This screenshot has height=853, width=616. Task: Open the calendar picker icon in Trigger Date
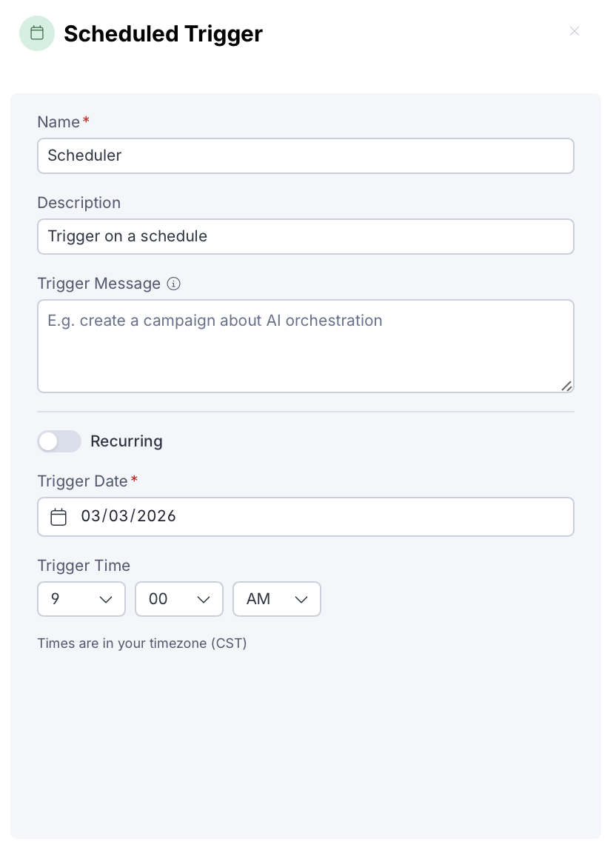pos(58,517)
